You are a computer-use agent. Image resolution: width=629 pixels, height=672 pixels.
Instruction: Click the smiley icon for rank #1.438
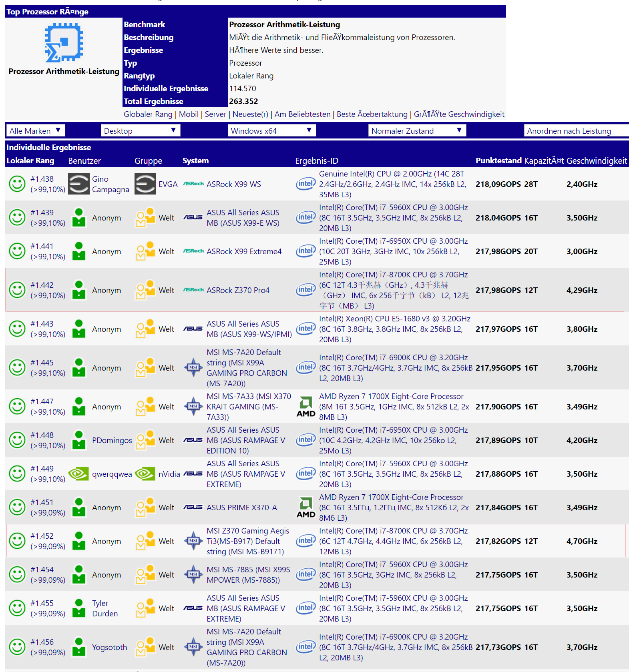point(17,184)
